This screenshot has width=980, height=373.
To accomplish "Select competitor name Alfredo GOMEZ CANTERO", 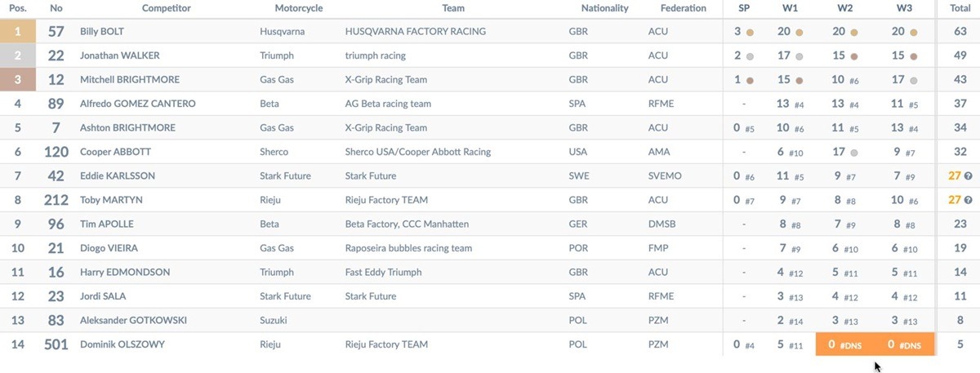I will point(137,104).
